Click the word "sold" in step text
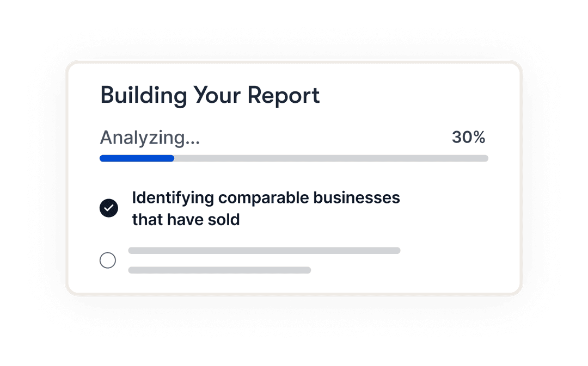The width and height of the screenshot is (588, 366). click(x=224, y=220)
